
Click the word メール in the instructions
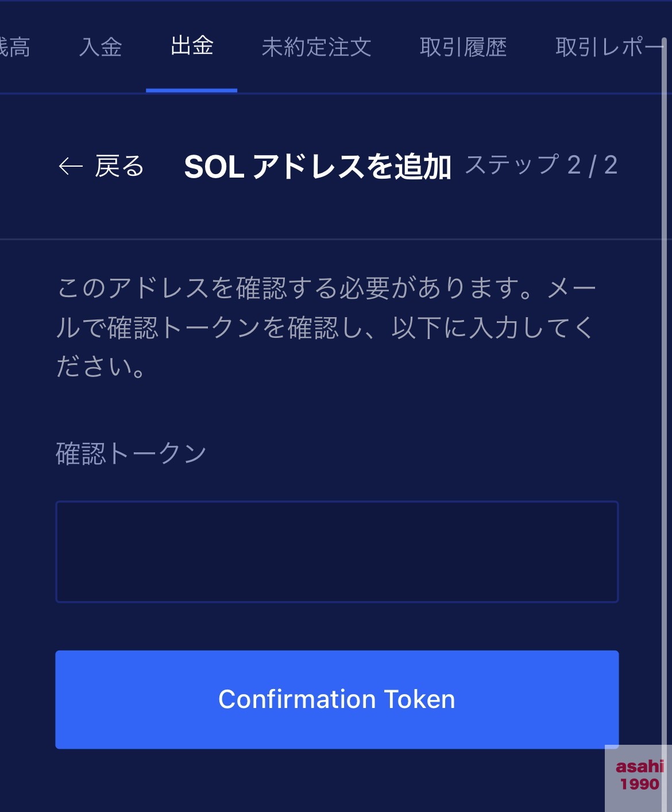click(x=571, y=288)
